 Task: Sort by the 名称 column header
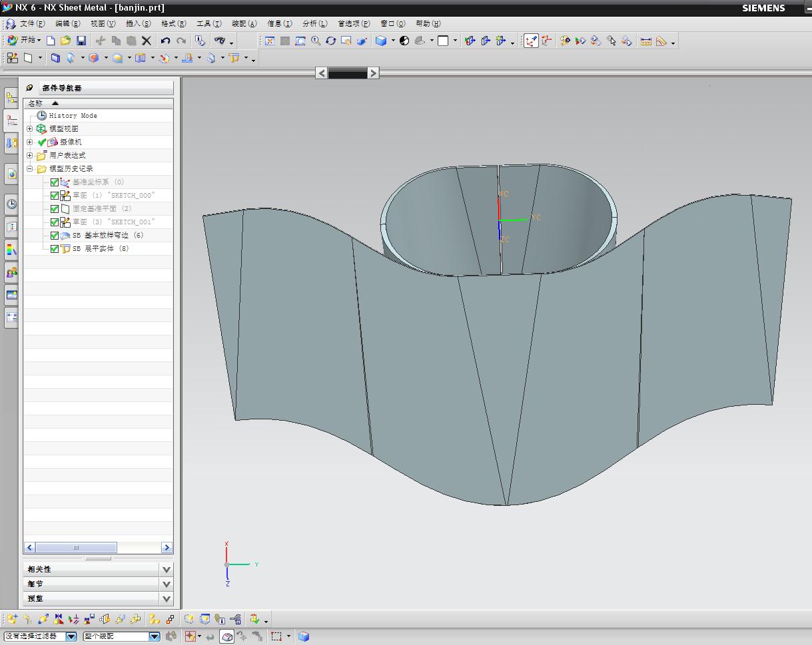tap(99, 103)
